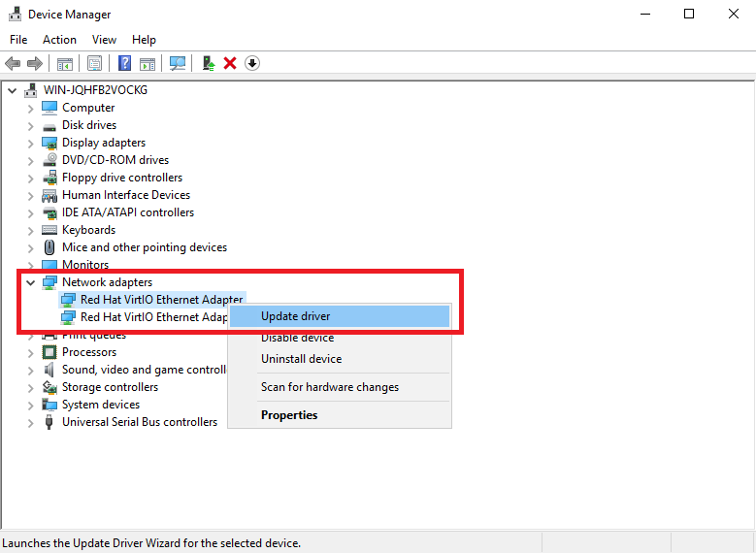Image resolution: width=756 pixels, height=553 pixels.
Task: Click the Forward arrow toolbar icon
Action: pyautogui.click(x=35, y=63)
